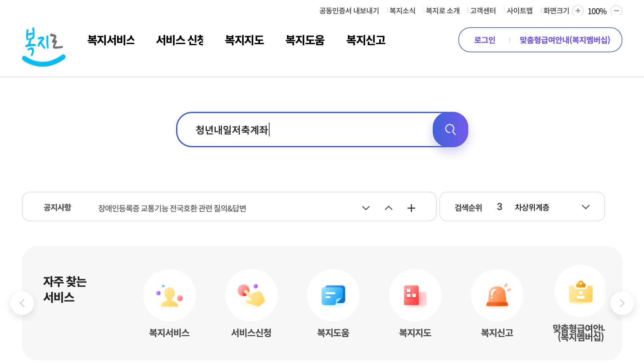
Task: Click the 로그인 button
Action: (484, 40)
